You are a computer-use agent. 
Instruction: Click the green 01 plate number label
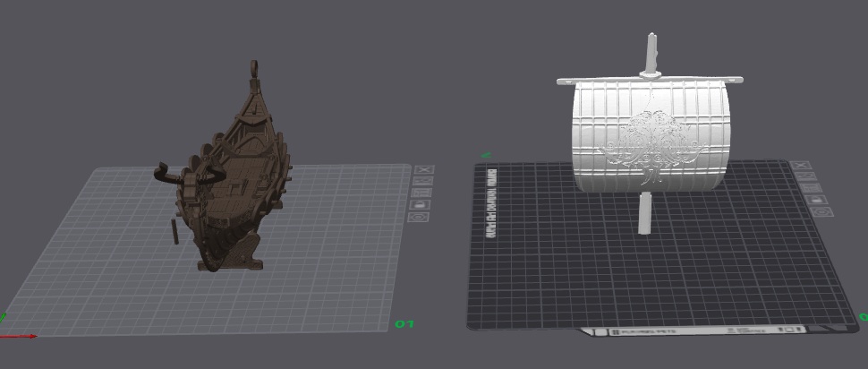point(404,323)
